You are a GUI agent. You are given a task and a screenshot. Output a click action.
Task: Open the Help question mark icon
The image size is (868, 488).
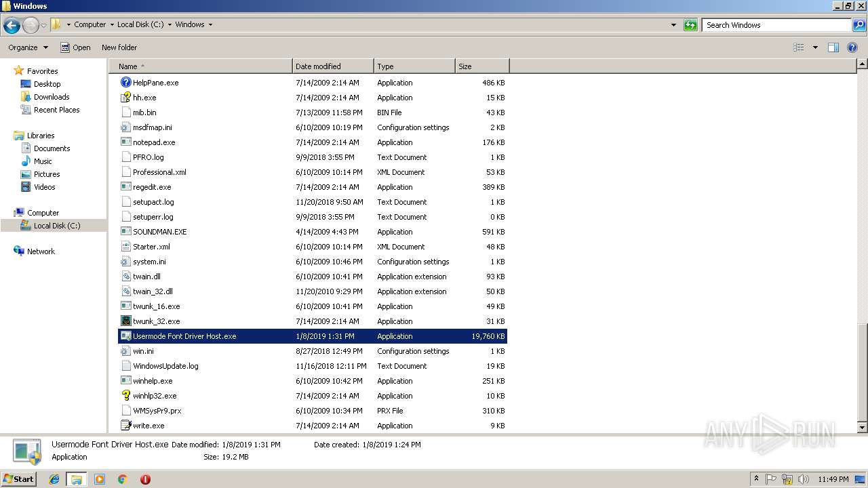(853, 47)
